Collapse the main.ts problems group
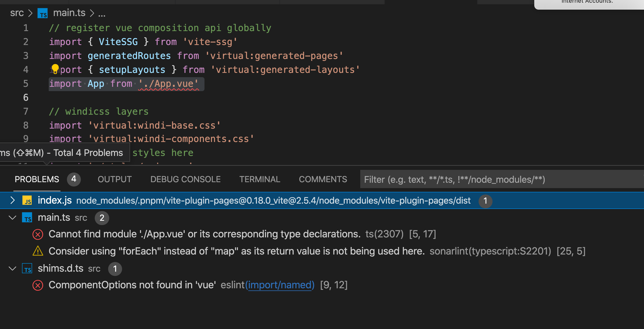This screenshot has height=329, width=644. tap(12, 218)
